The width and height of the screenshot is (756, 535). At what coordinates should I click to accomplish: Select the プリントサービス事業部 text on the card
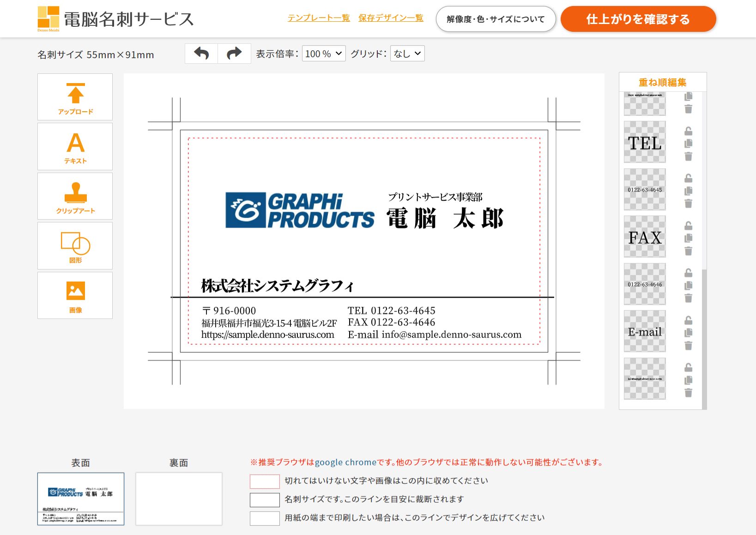coord(435,197)
